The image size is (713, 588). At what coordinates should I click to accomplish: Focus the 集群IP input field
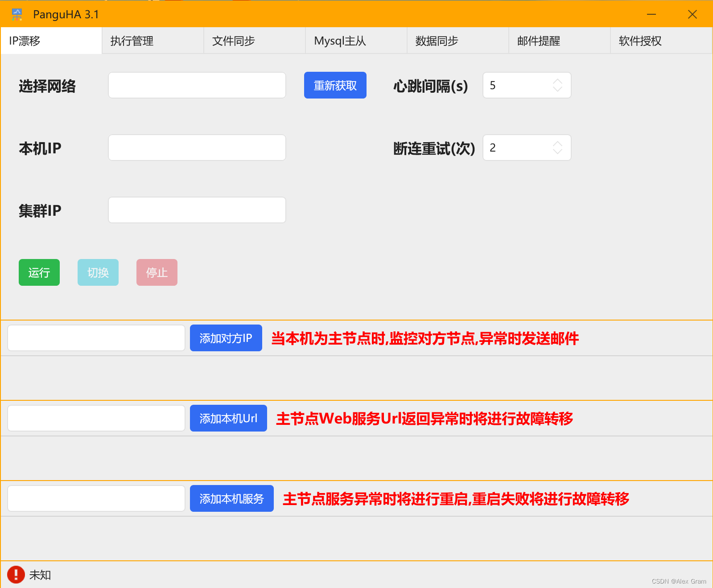tap(197, 210)
